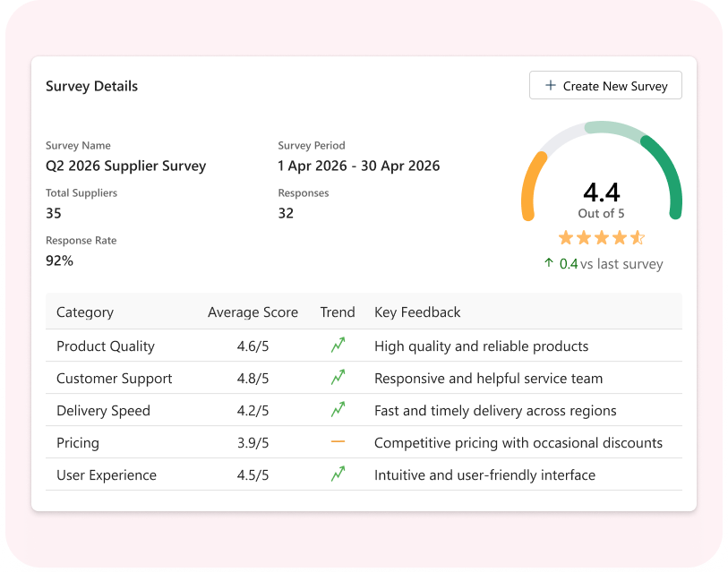Click the Pricing row label
The height and width of the screenshot is (572, 728).
78,443
